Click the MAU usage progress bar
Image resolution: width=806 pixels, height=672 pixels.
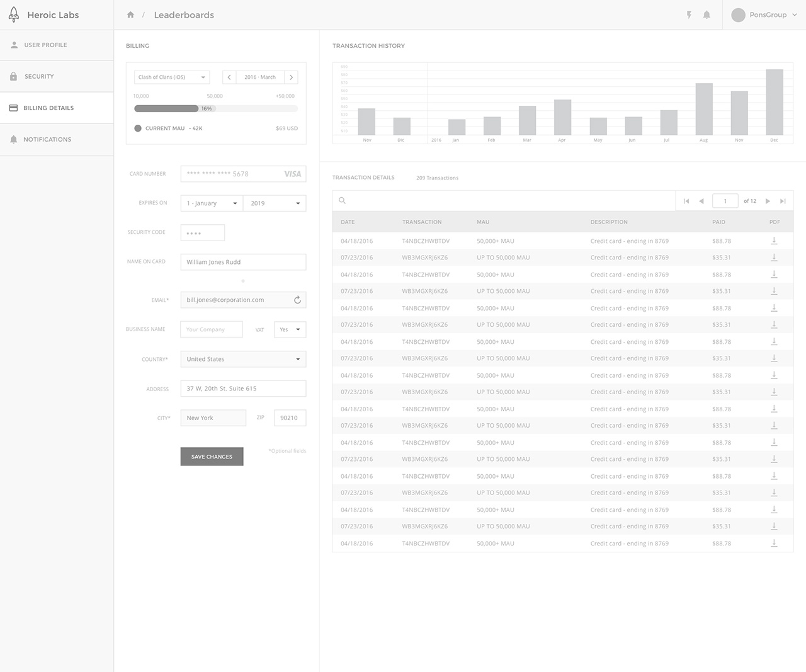click(215, 109)
